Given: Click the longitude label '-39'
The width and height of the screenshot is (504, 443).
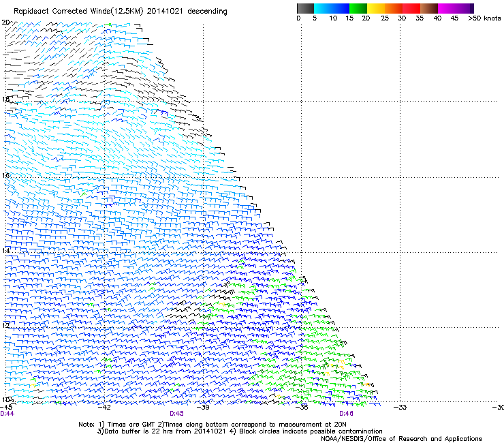Looking at the screenshot, I should [203, 408].
